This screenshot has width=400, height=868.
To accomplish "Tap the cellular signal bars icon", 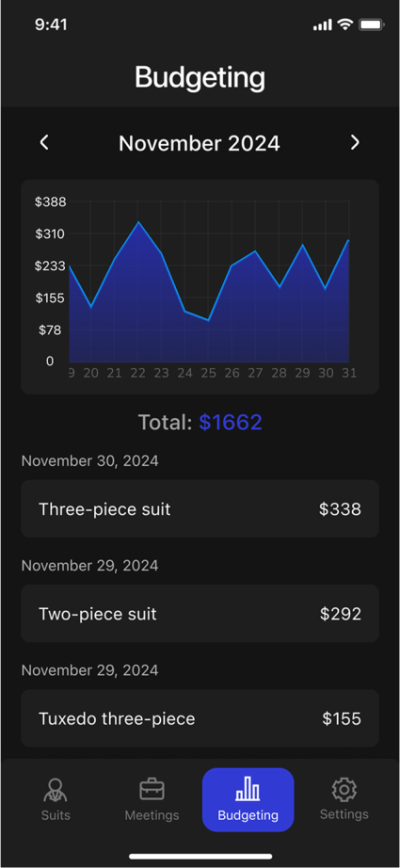I will click(323, 24).
